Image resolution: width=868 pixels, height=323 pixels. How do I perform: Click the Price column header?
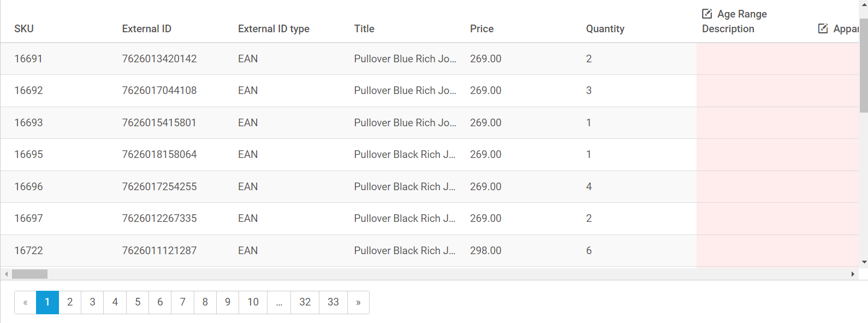tap(481, 29)
